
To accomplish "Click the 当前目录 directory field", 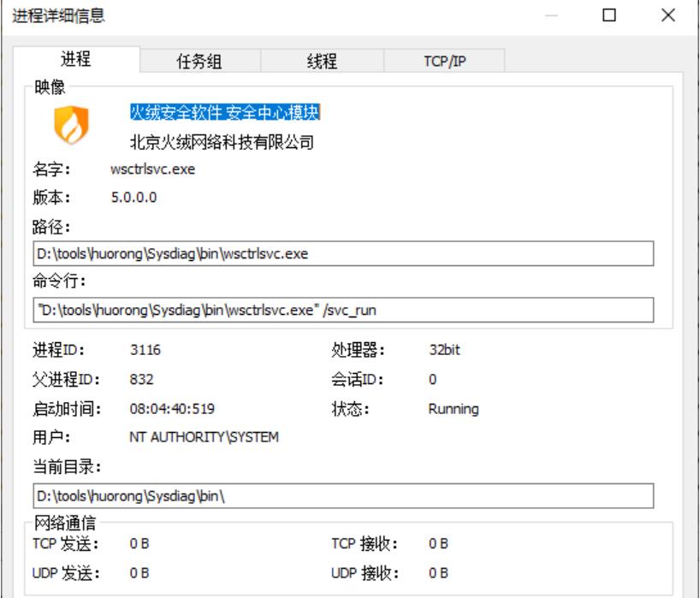I will pyautogui.click(x=343, y=496).
